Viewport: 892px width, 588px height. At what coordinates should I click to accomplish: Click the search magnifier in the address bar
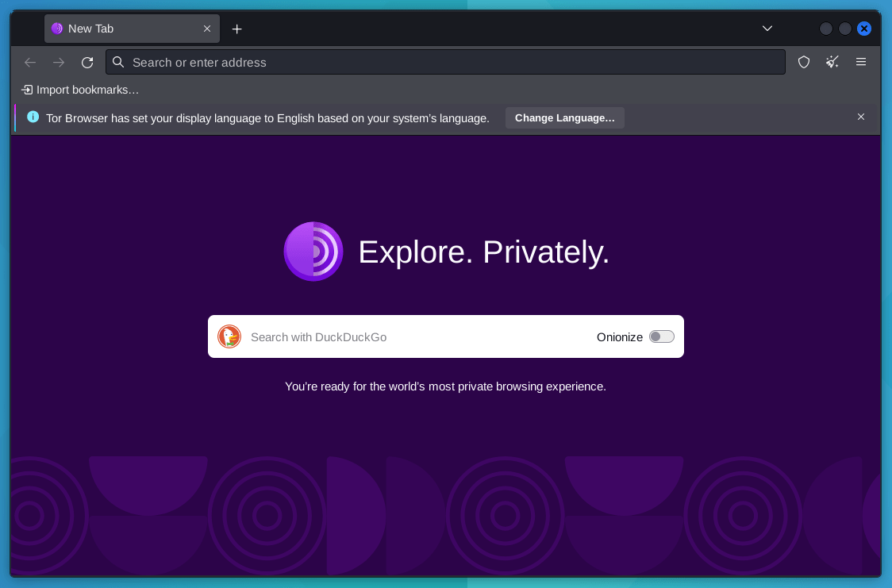tap(118, 62)
